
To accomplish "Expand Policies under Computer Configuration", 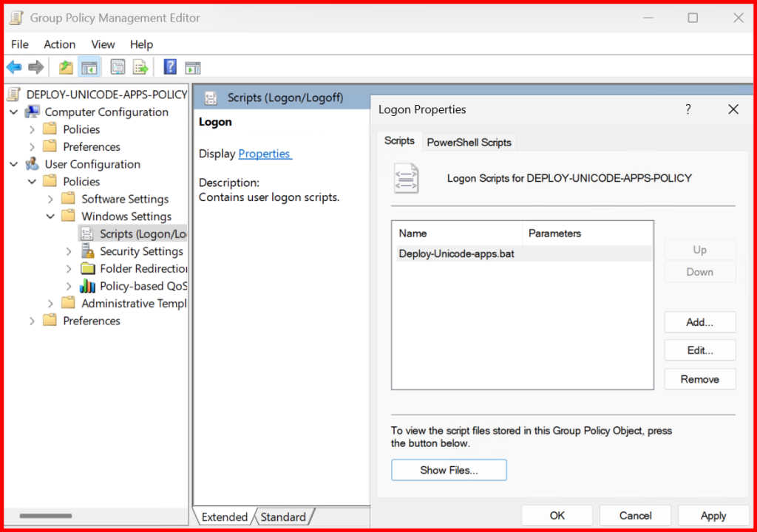I will (32, 129).
